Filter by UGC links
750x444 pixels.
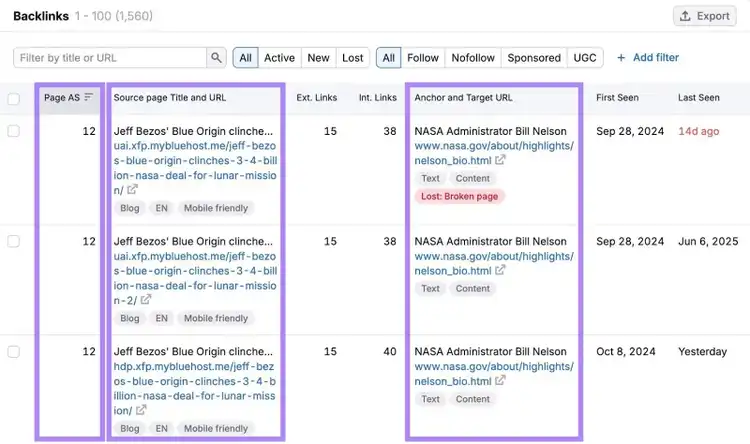coord(585,58)
